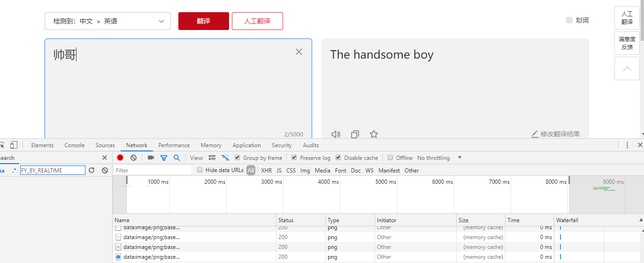Play audio of the translated result

336,134
